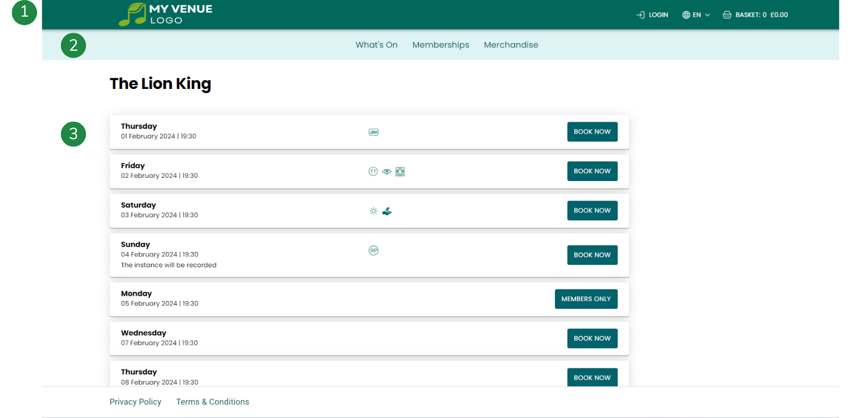Book now for Thursday 01 February

pyautogui.click(x=592, y=132)
